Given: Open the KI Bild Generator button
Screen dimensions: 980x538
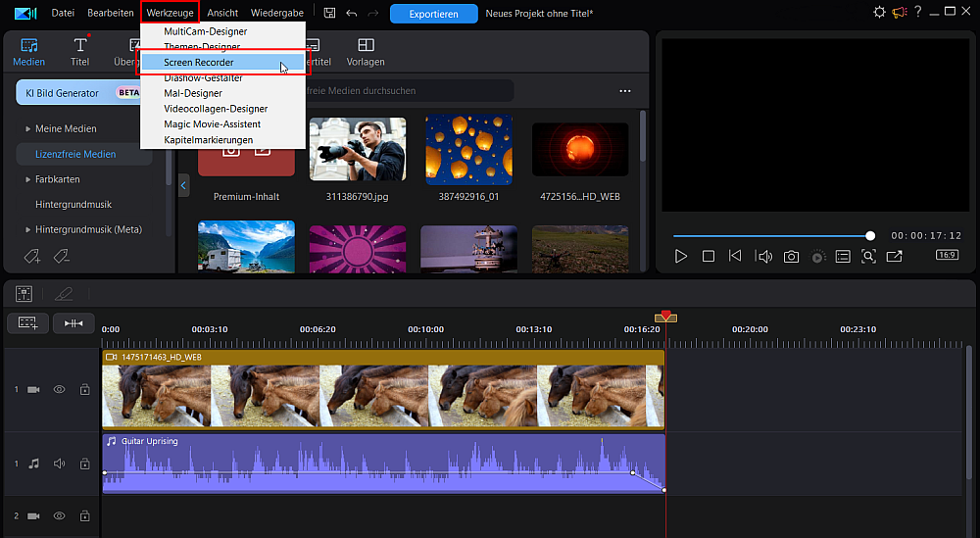Looking at the screenshot, I should click(78, 92).
